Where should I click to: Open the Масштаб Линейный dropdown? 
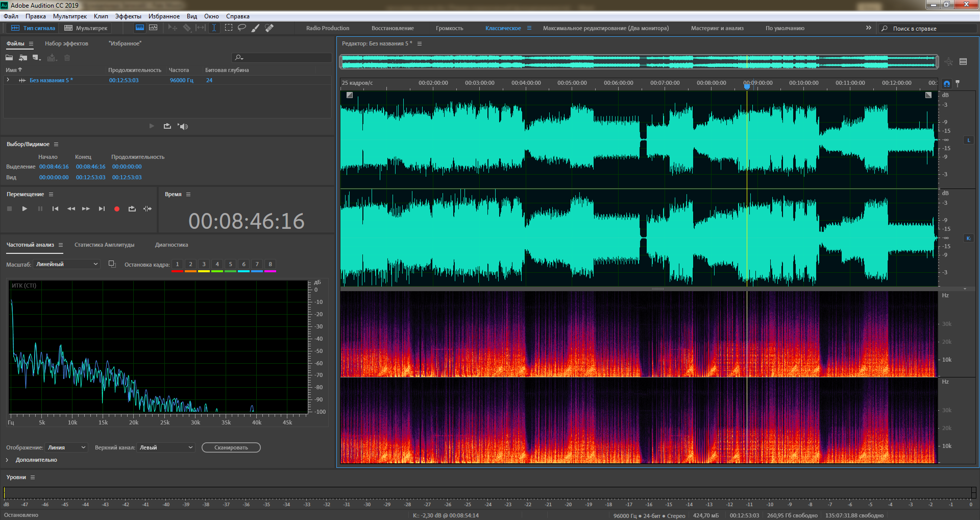click(x=67, y=264)
